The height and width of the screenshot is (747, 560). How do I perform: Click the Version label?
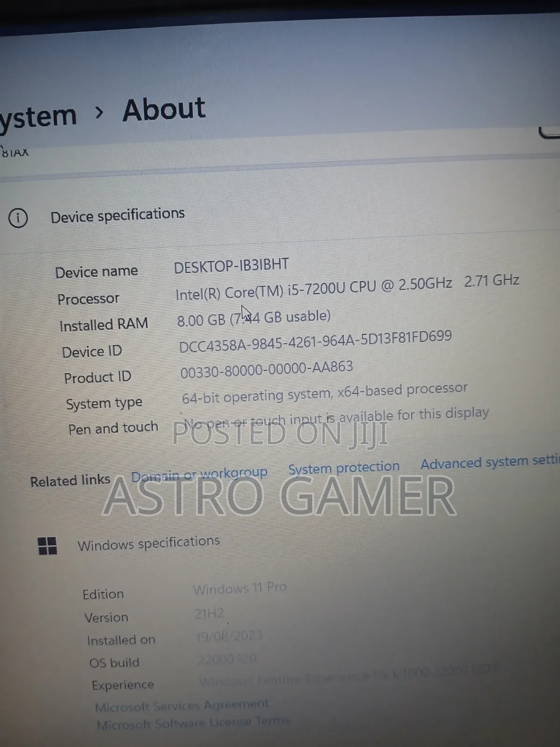tap(106, 618)
